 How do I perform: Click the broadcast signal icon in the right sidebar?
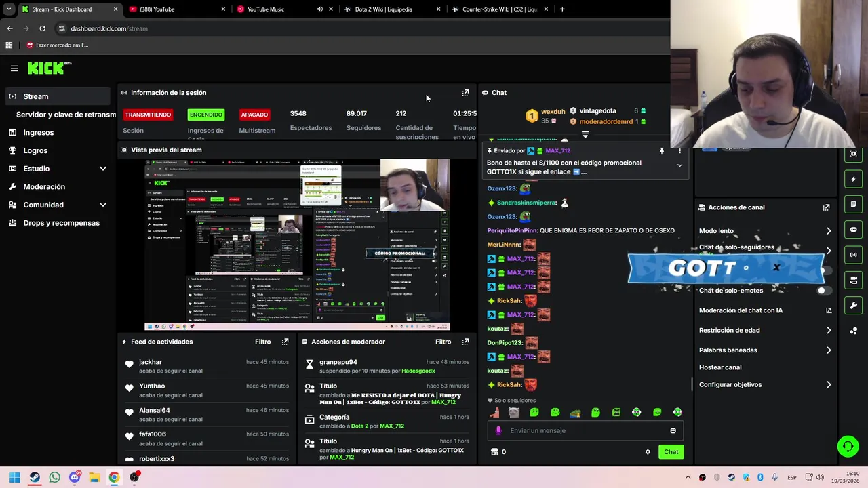(853, 255)
